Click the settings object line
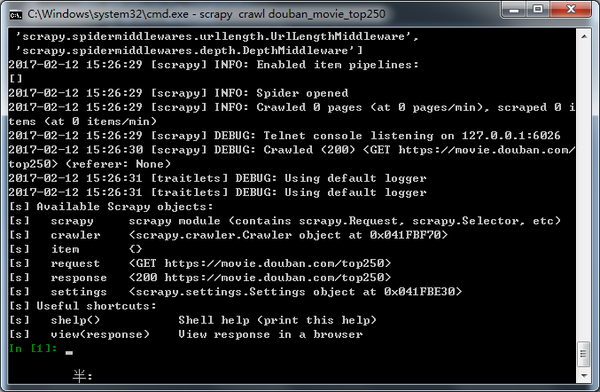The image size is (600, 392). pyautogui.click(x=256, y=292)
